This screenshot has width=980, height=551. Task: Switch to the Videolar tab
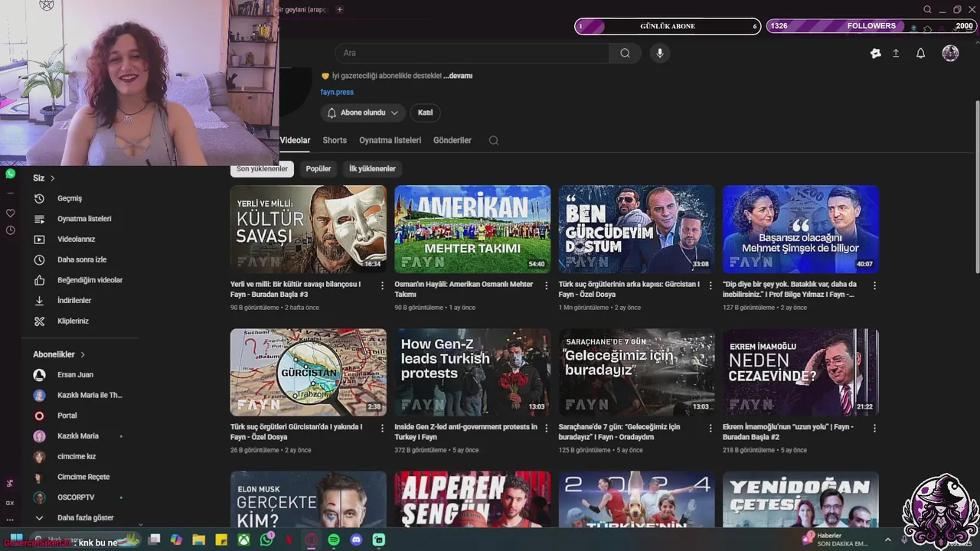(295, 140)
